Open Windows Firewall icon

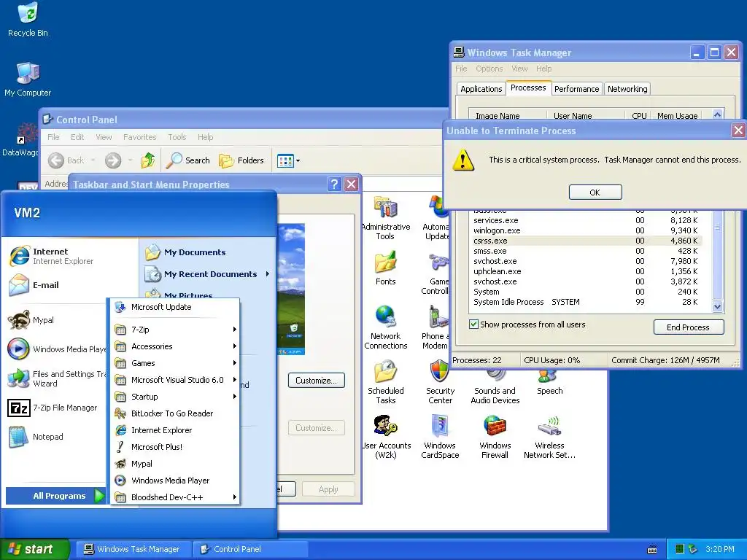495,437
